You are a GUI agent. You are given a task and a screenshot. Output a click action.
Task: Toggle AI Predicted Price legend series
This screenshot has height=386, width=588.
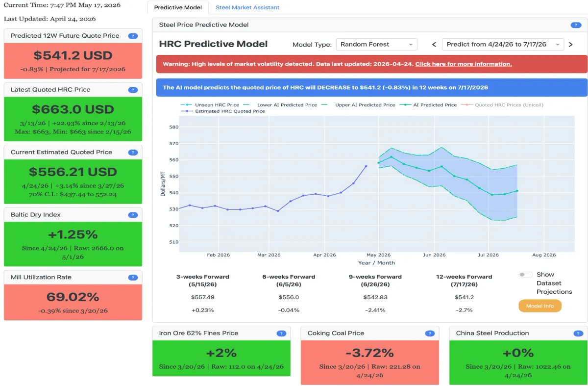pos(428,105)
